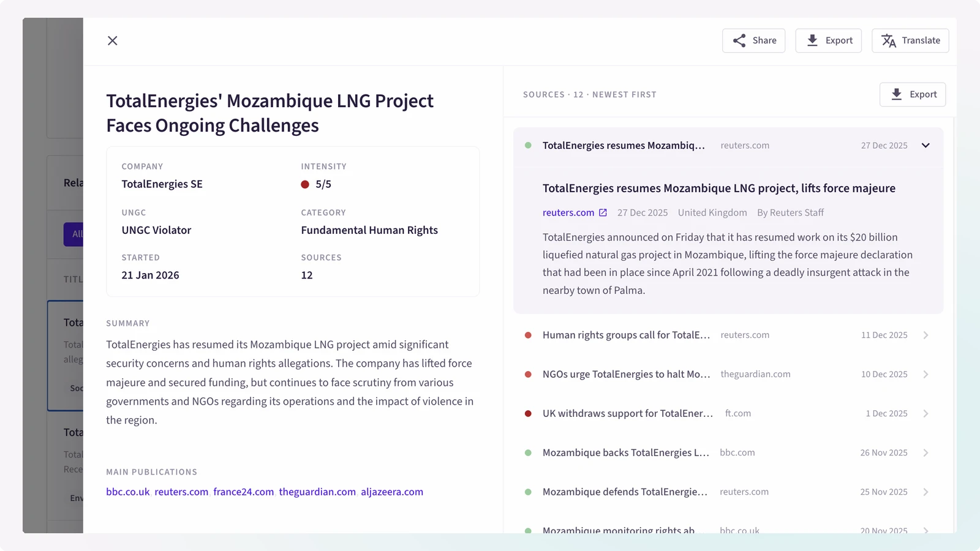Click the Share button
Screen dimensions: 980x551
coord(753,40)
